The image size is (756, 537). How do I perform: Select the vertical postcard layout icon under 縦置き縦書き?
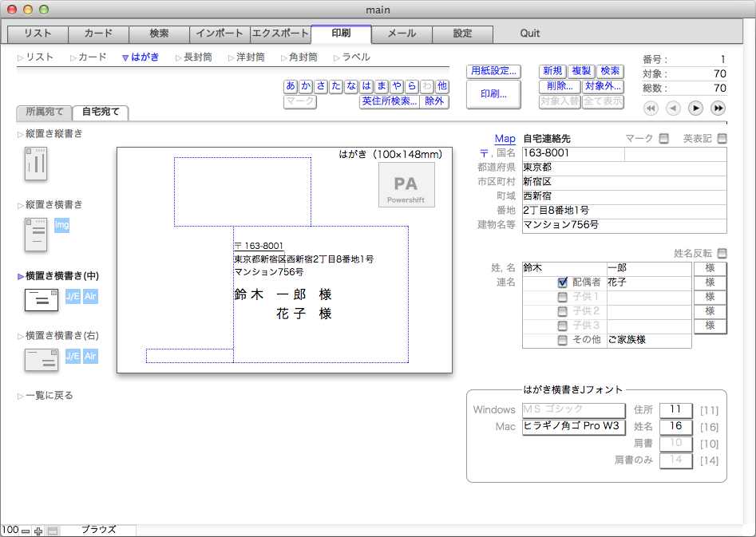(x=37, y=164)
